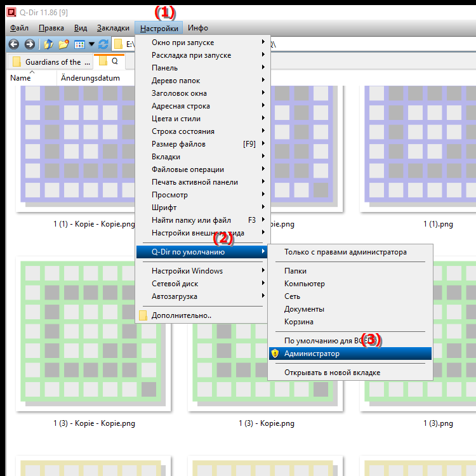The image size is (476, 476).
Task: Open the Закладки menu
Action: click(x=113, y=28)
